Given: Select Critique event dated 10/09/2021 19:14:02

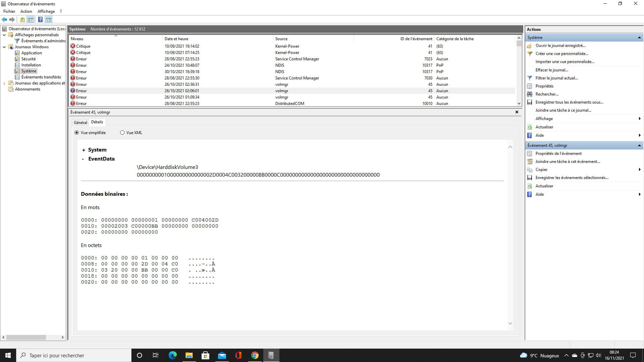Looking at the screenshot, I should click(x=292, y=46).
